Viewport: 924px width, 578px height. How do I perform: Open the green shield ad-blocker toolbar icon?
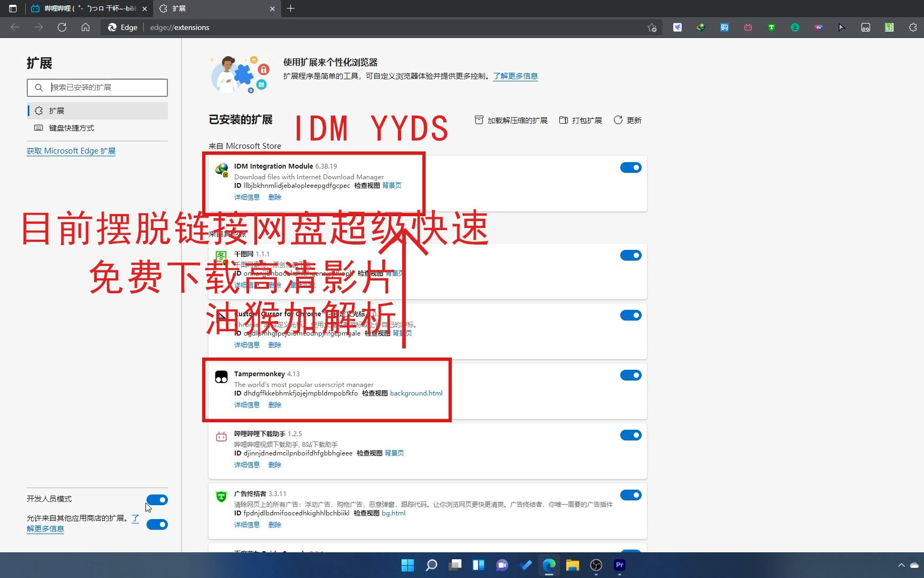point(772,27)
